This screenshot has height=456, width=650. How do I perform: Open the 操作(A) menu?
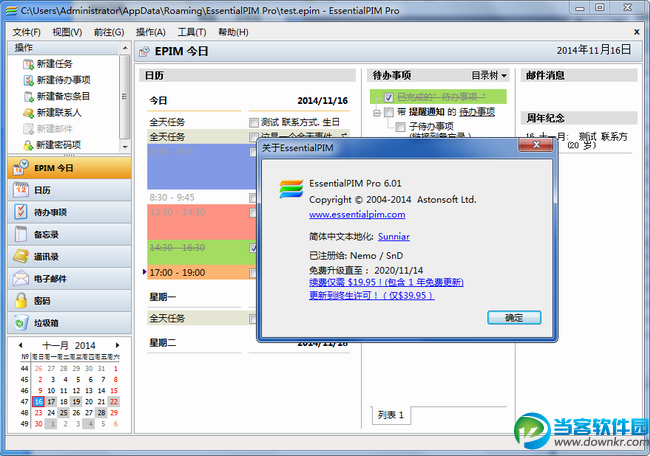click(x=151, y=32)
